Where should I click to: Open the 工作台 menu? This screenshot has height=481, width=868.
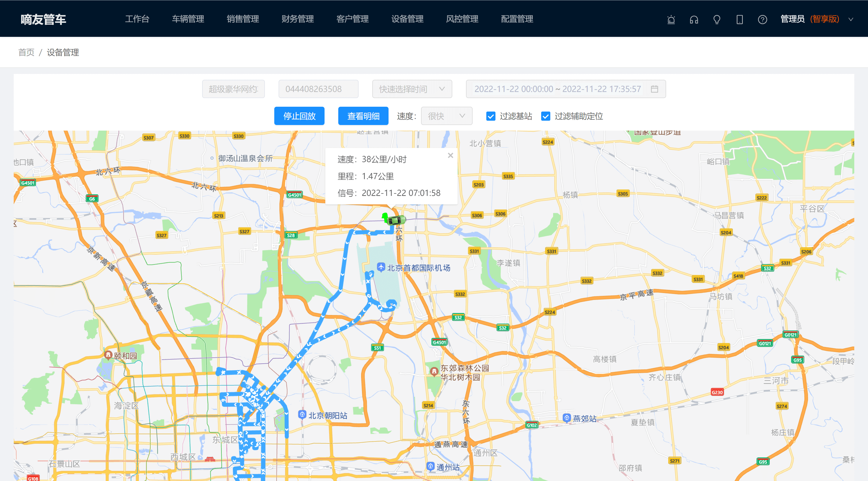click(x=137, y=19)
